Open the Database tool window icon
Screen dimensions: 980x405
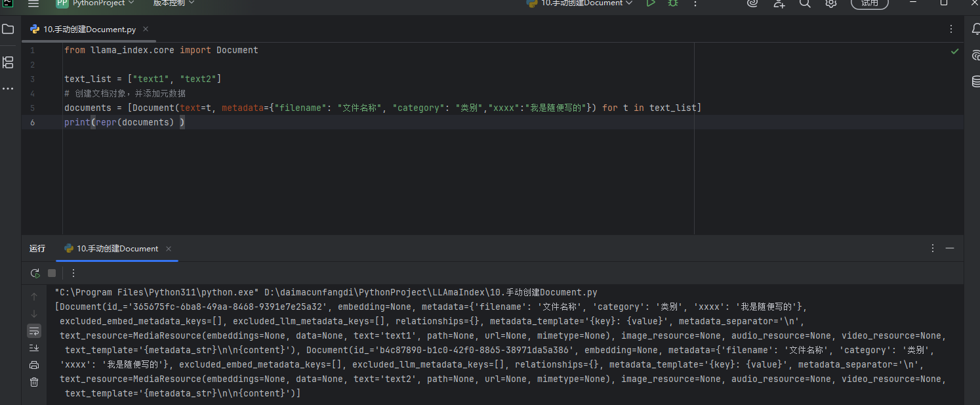click(x=976, y=81)
